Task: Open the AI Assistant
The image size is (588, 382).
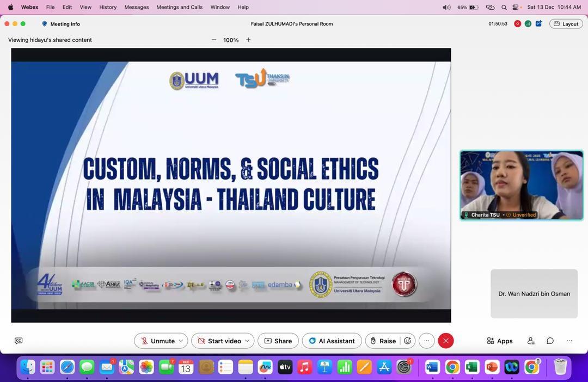Action: (332, 341)
